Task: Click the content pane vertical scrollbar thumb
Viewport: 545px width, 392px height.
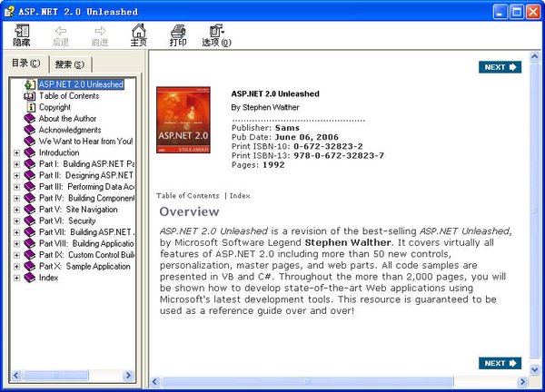Action: click(535, 210)
